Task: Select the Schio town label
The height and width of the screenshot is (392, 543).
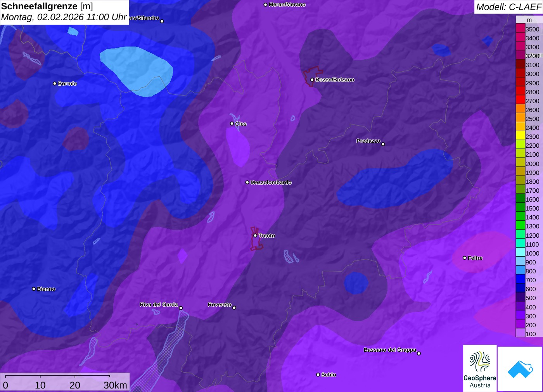Action: coord(329,375)
